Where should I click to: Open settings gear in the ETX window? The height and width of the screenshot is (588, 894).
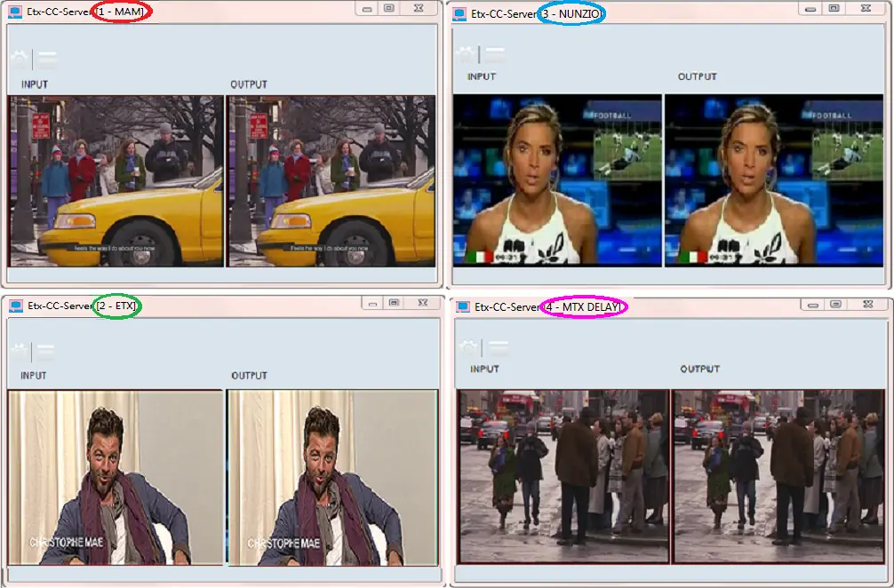click(x=19, y=351)
